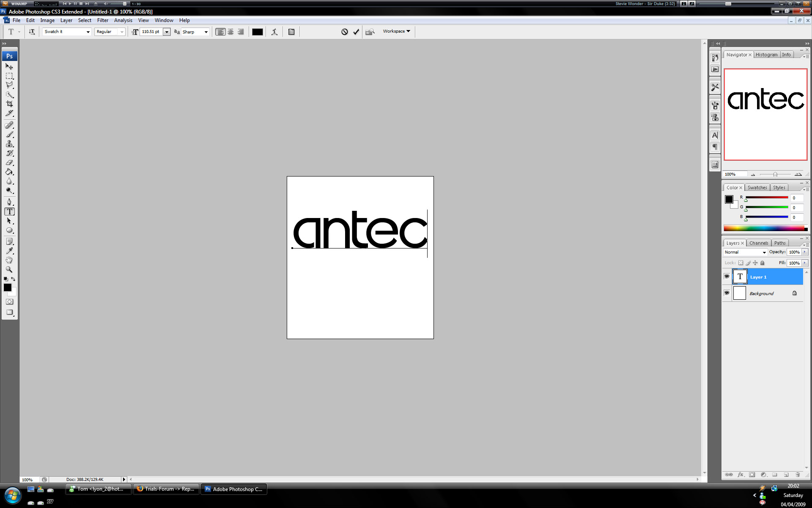The height and width of the screenshot is (508, 812).
Task: Adjust the Navigator zoom slider
Action: point(775,174)
